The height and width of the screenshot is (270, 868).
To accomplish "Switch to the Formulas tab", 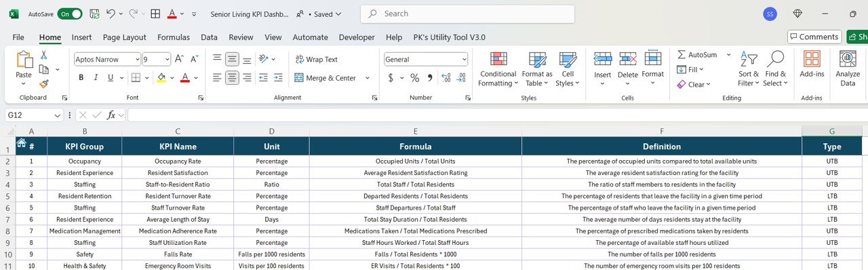I will tap(174, 37).
